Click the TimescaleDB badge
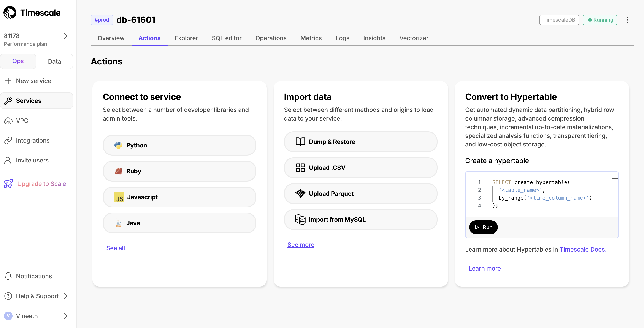This screenshot has width=644, height=328. click(x=559, y=20)
